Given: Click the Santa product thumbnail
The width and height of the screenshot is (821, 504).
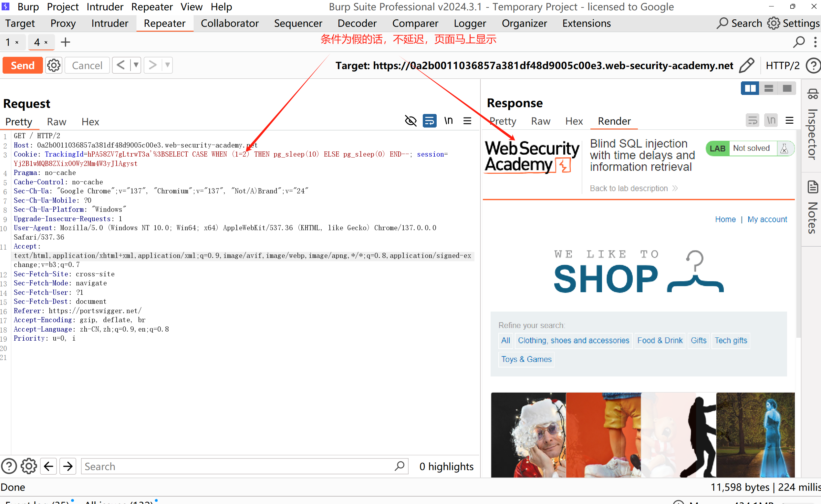Looking at the screenshot, I should (x=528, y=435).
